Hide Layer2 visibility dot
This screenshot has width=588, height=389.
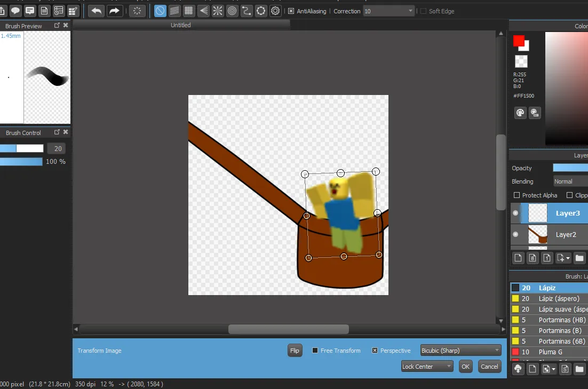tap(515, 234)
